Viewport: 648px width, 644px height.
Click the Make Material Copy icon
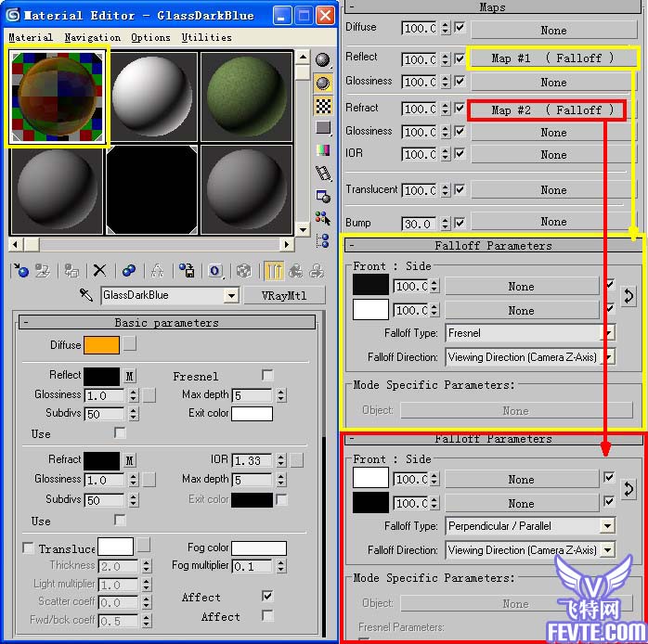(129, 271)
